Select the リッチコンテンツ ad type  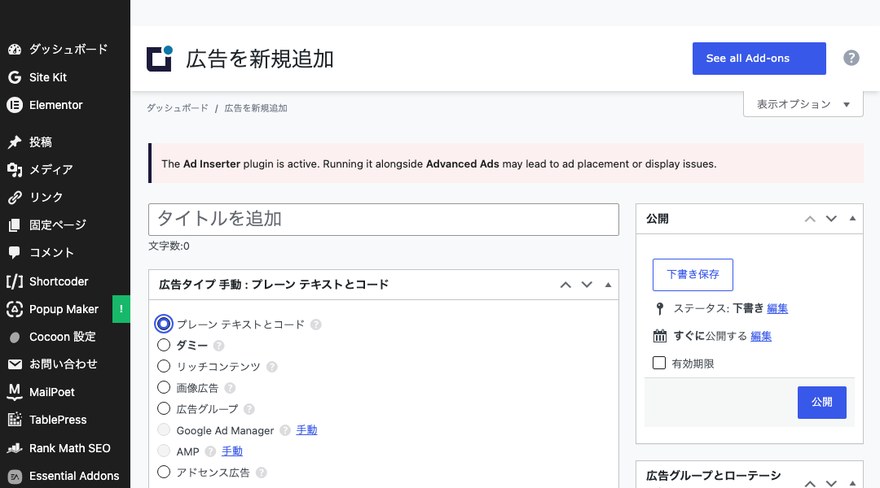163,366
